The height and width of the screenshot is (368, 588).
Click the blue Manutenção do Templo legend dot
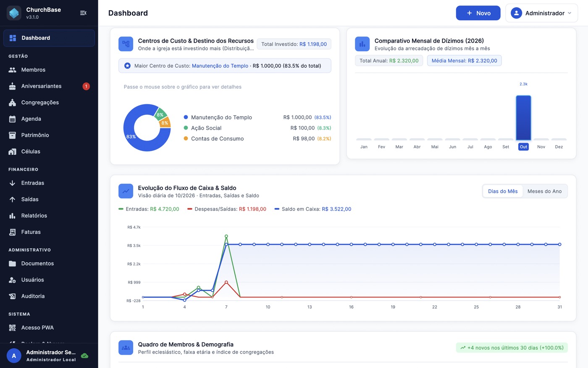pyautogui.click(x=186, y=117)
